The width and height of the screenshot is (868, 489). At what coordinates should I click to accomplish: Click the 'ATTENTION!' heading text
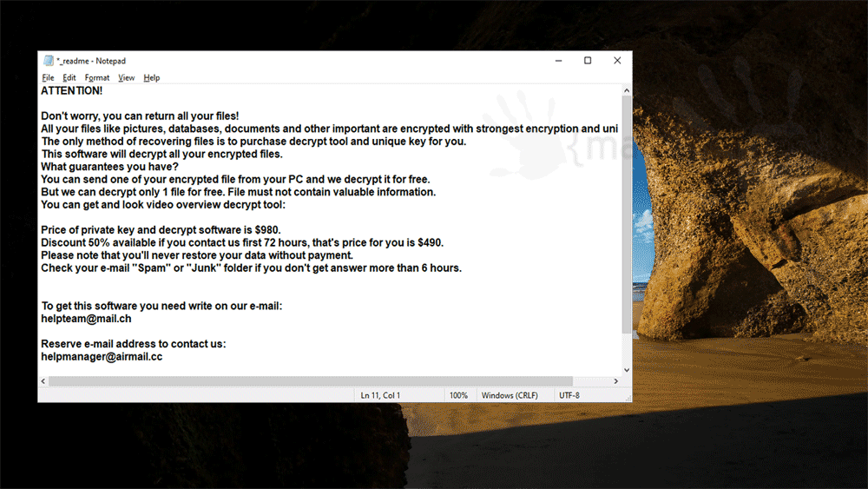pos(72,91)
